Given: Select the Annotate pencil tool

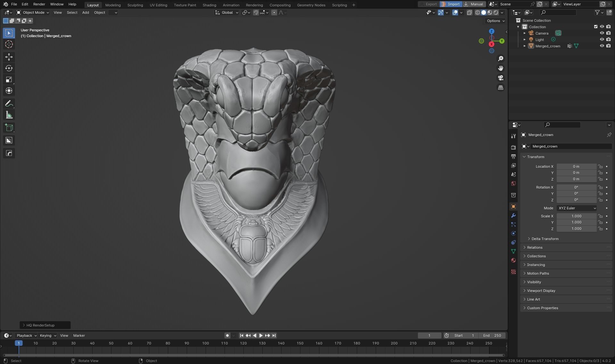Looking at the screenshot, I should coord(9,104).
